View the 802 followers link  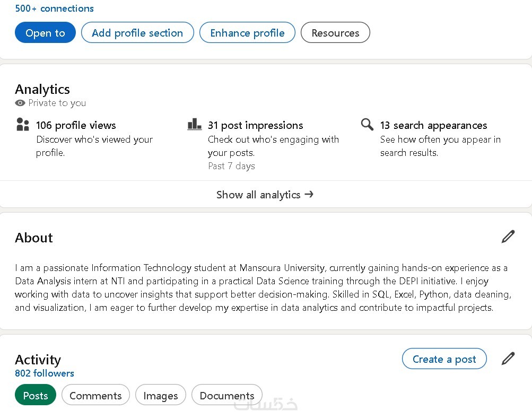tap(45, 373)
